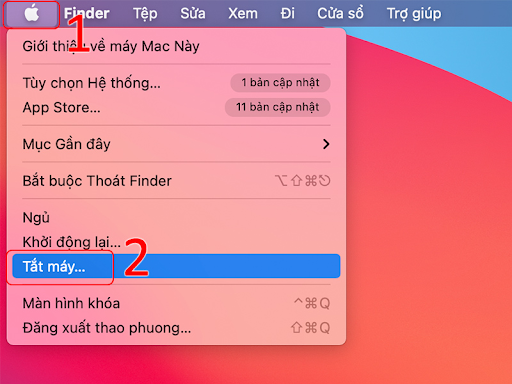Expand Mục Gần đây submenu arrow
512x384 pixels.
point(326,144)
